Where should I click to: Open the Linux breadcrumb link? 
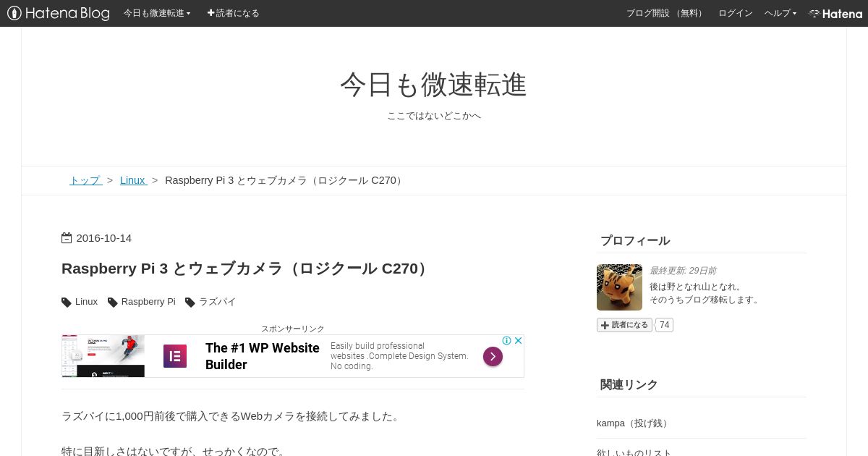coord(133,180)
